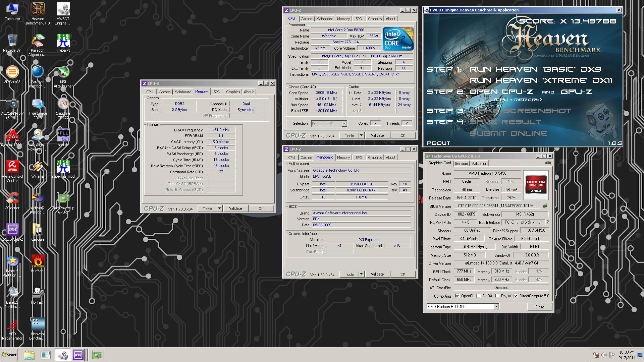Image resolution: width=644 pixels, height=362 pixels.
Task: Click the Tools button in CPU-Z Memory window
Action: [207, 208]
